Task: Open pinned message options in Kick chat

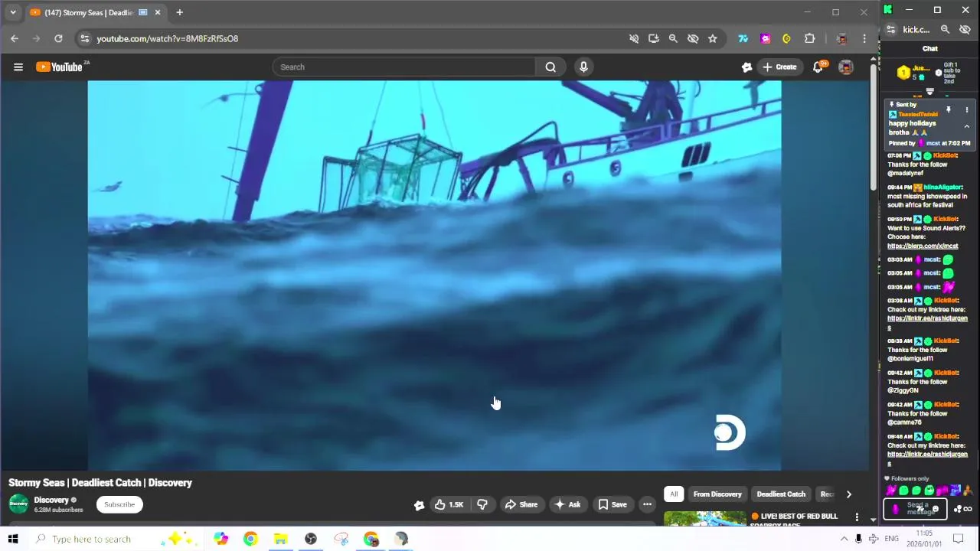Action: [x=966, y=110]
